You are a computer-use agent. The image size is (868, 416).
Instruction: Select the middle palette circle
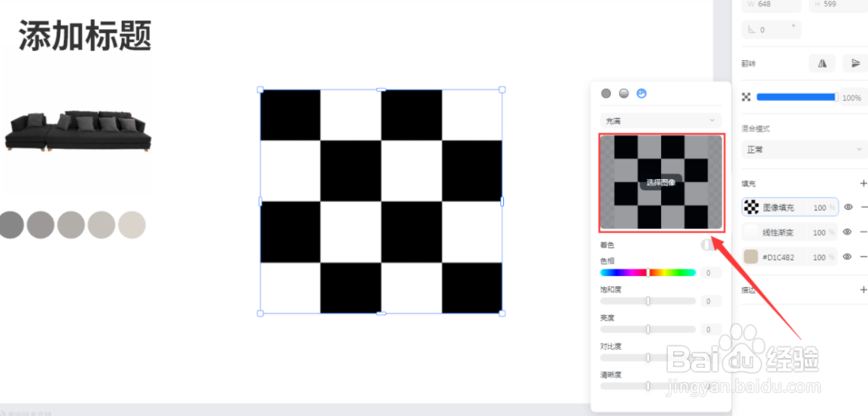click(x=71, y=225)
